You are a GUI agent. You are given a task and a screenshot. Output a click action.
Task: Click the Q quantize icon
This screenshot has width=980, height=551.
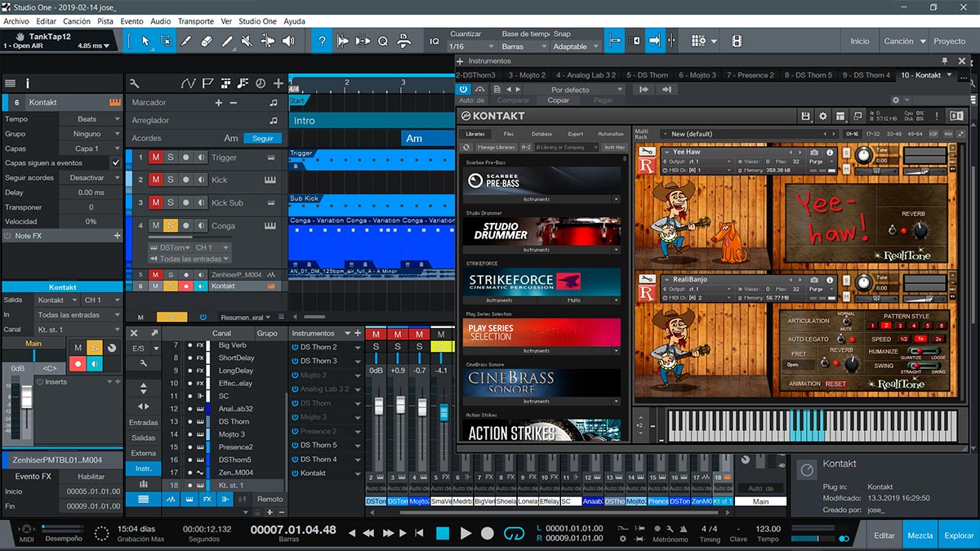[x=382, y=41]
